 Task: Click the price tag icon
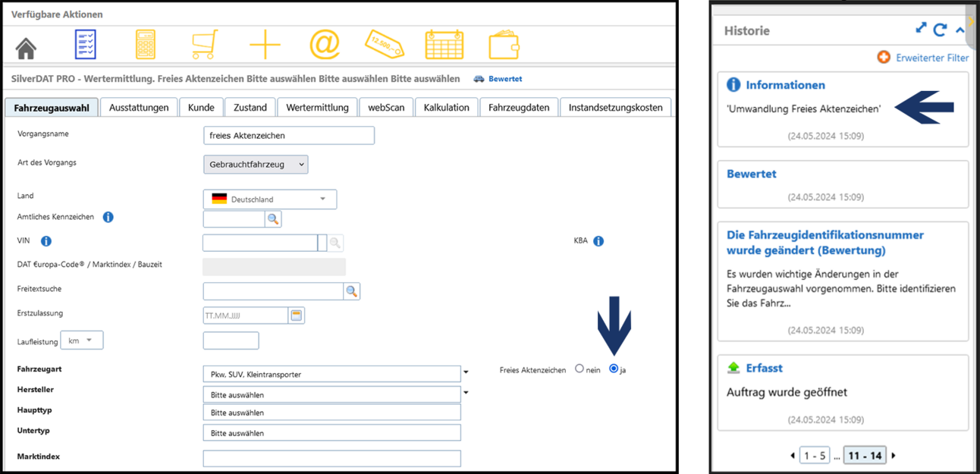[x=384, y=46]
